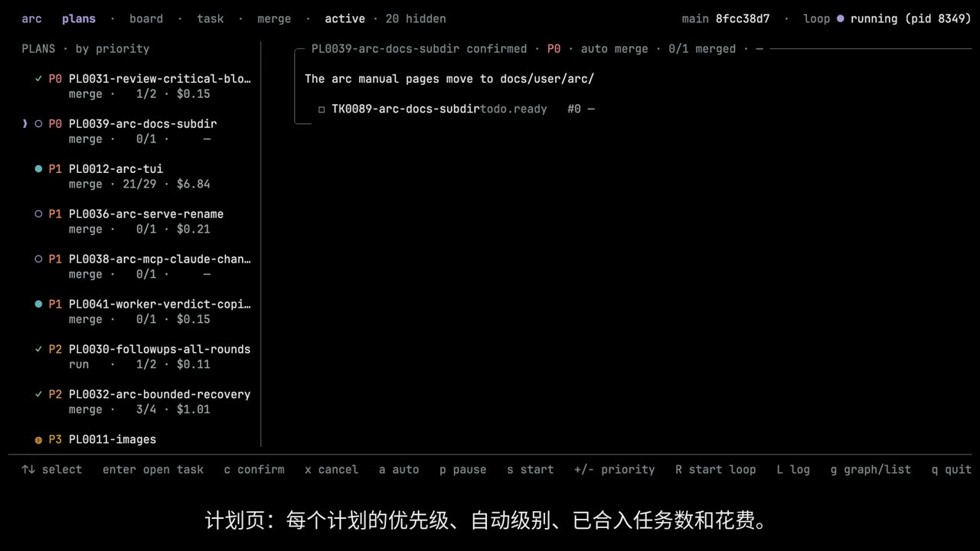The width and height of the screenshot is (980, 551).
Task: Select plan PL0041-worker-verdict-copi
Action: tap(159, 305)
